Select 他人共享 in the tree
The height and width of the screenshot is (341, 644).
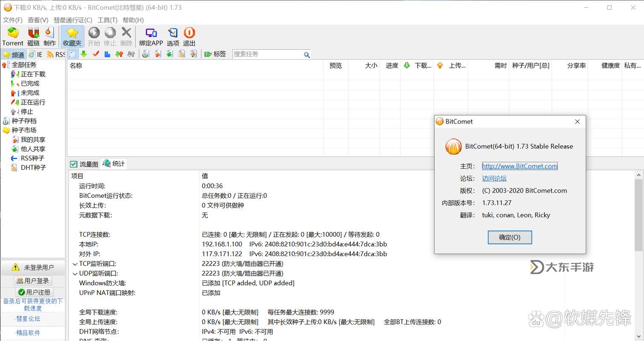coord(33,149)
